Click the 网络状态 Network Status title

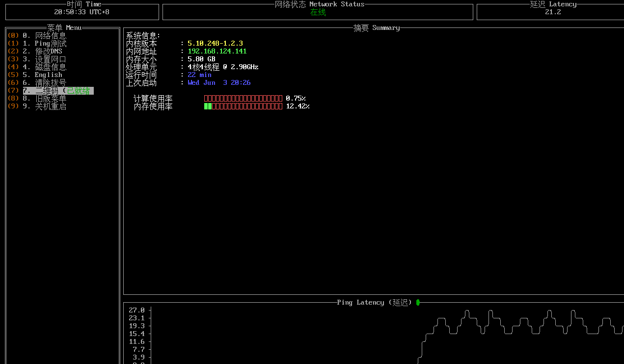pyautogui.click(x=320, y=4)
